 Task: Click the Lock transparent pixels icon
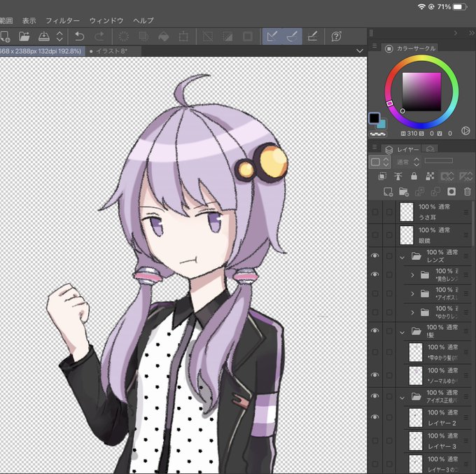pos(430,176)
